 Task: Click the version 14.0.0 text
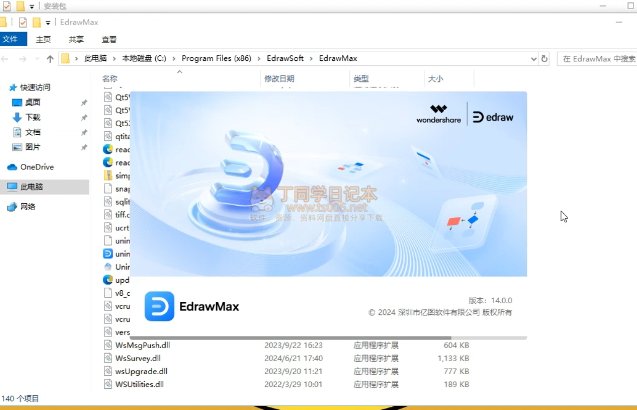(x=490, y=300)
